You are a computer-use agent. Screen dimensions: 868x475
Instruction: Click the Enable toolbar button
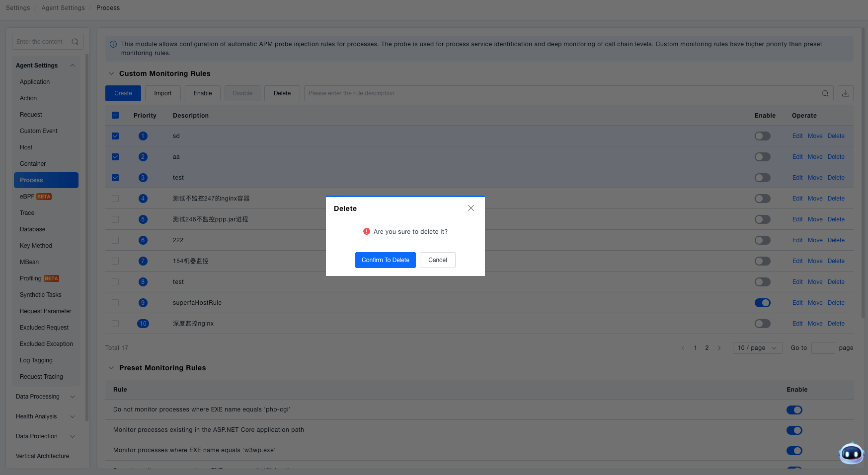click(x=203, y=93)
